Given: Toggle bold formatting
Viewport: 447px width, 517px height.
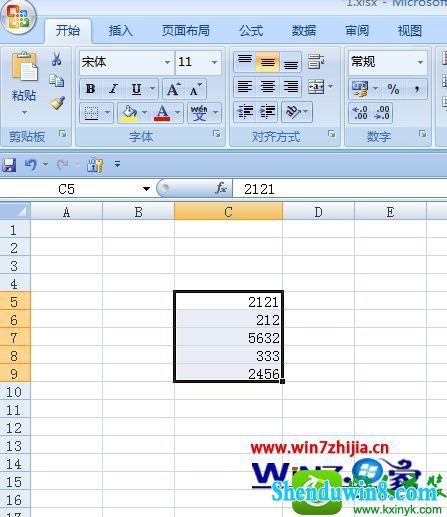Looking at the screenshot, I should click(91, 89).
